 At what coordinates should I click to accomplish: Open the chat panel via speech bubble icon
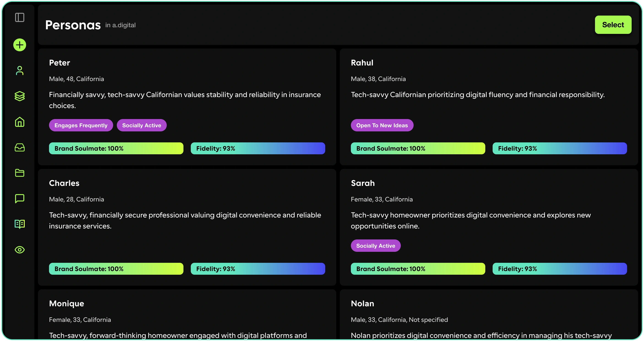(19, 198)
